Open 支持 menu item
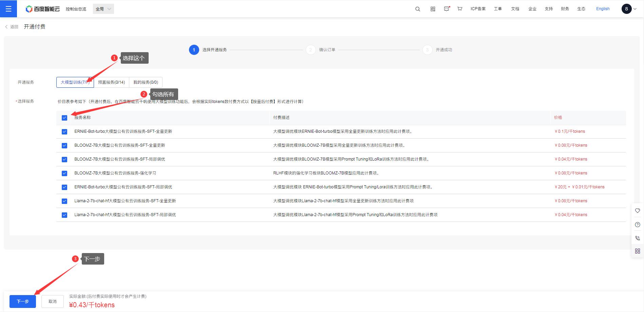The width and height of the screenshot is (644, 312). tap(549, 9)
